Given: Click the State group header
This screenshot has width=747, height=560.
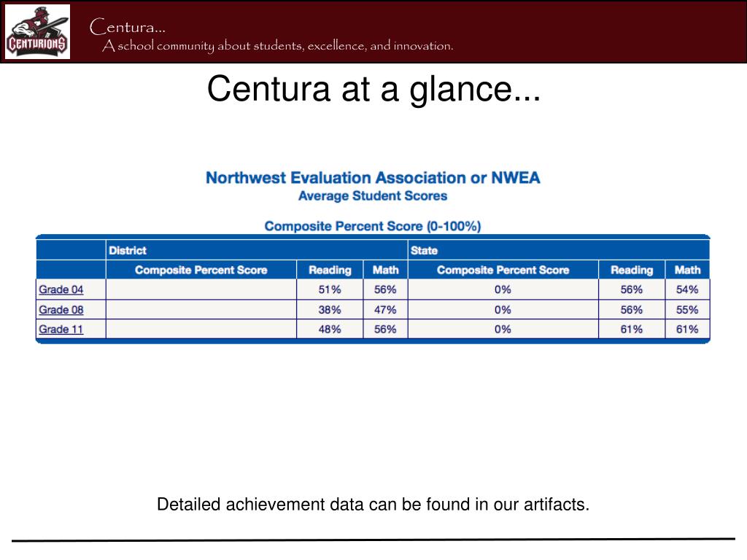Looking at the screenshot, I should tap(558, 251).
